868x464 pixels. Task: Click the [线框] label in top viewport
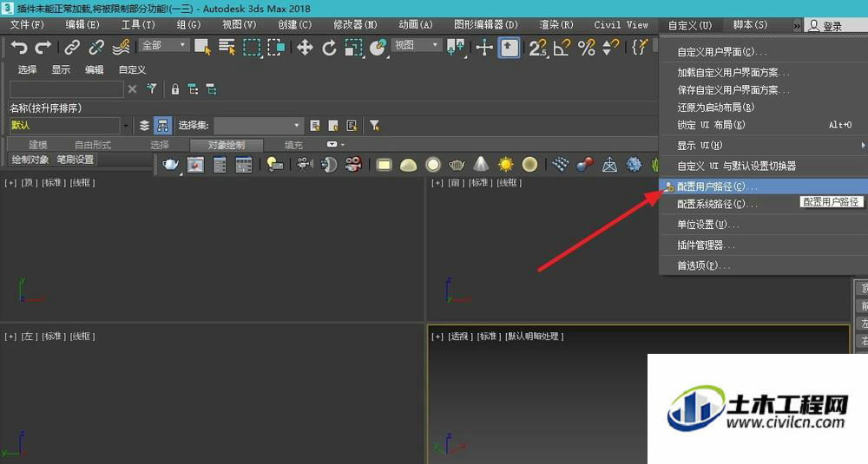coord(82,182)
